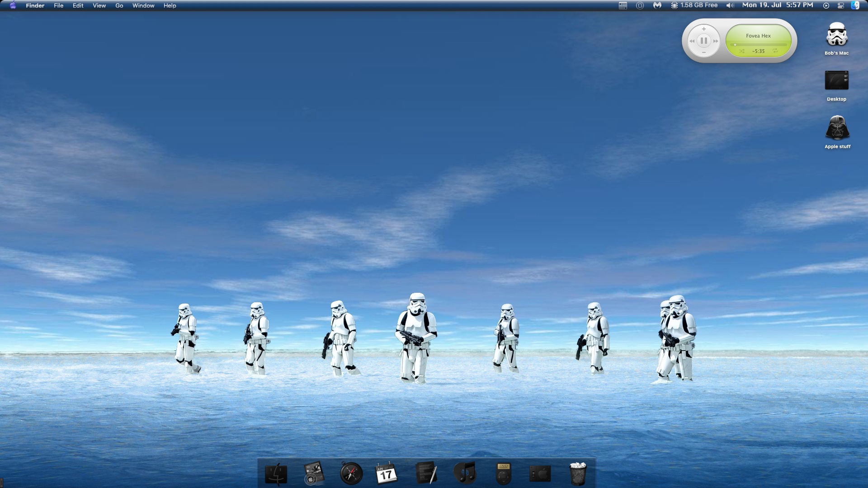
Task: Open the Go menu
Action: pos(119,5)
